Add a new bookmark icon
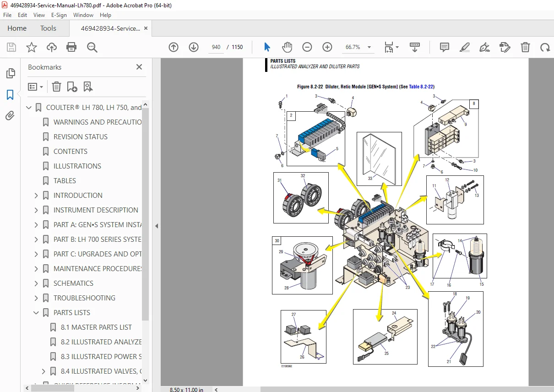Screen dimensions: 554x392 click(x=72, y=87)
